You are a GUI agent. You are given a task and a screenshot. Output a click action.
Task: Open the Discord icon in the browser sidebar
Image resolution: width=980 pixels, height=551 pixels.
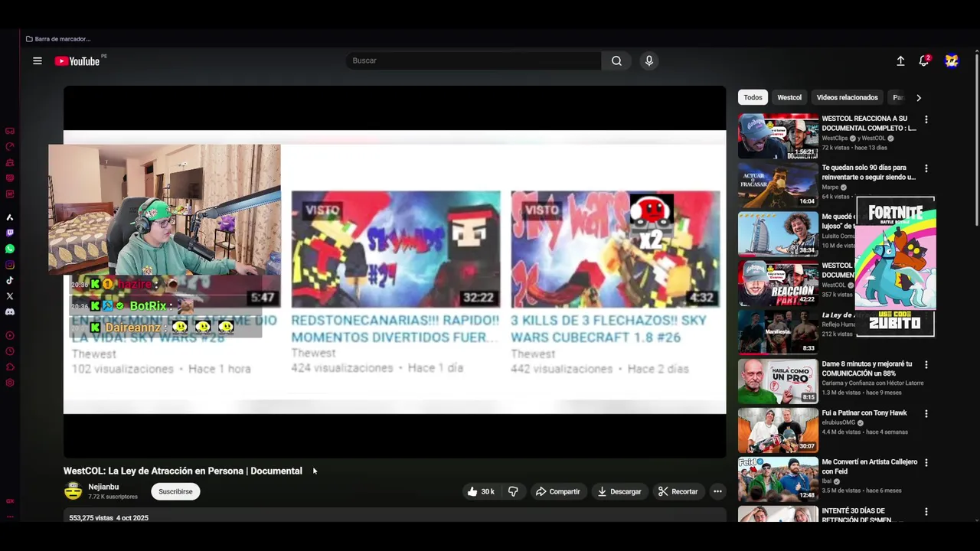pos(10,311)
